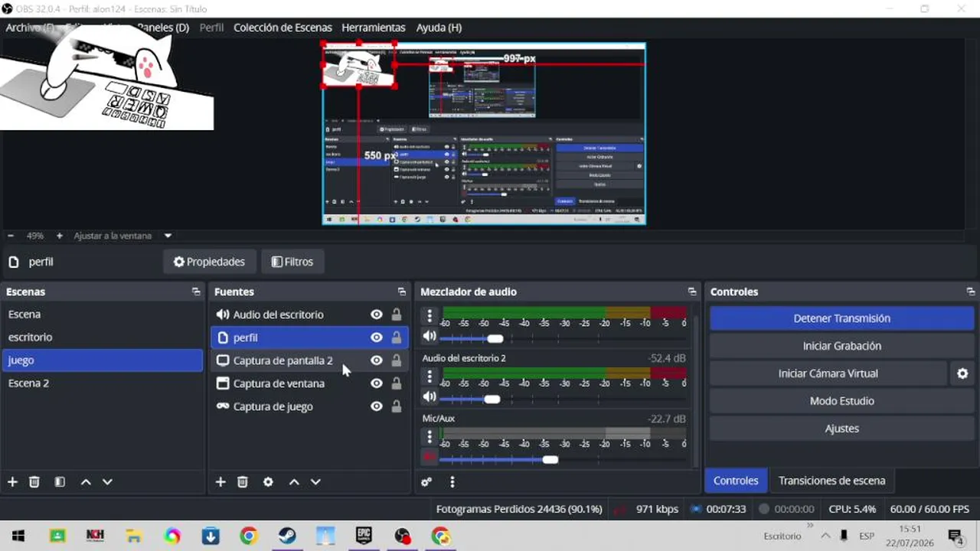
Task: Open the Herramientas menu
Action: (x=374, y=28)
